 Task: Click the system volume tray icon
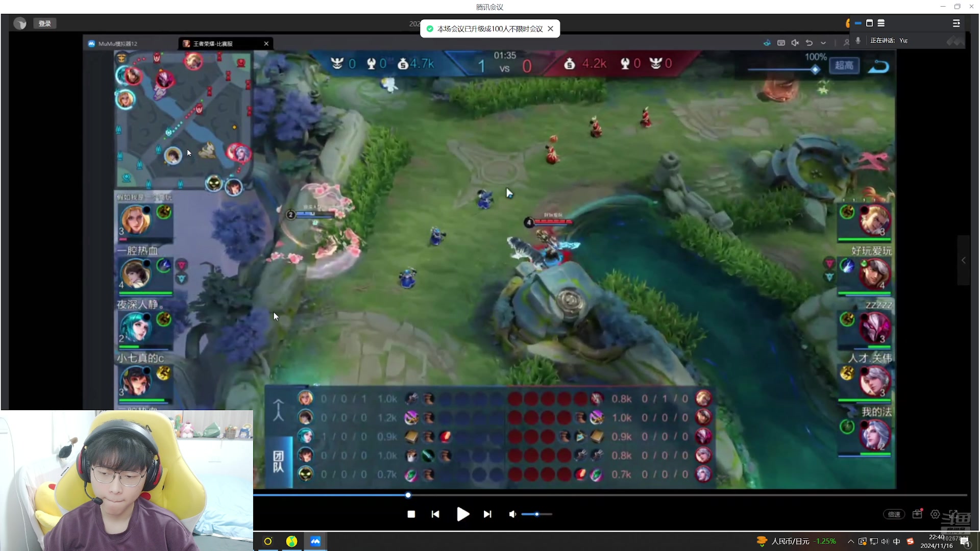[x=885, y=541]
